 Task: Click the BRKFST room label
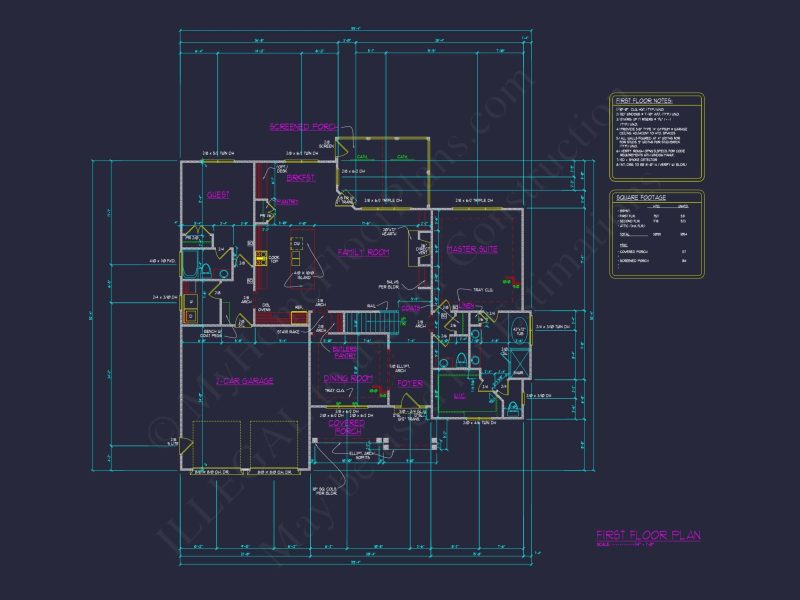[x=301, y=178]
